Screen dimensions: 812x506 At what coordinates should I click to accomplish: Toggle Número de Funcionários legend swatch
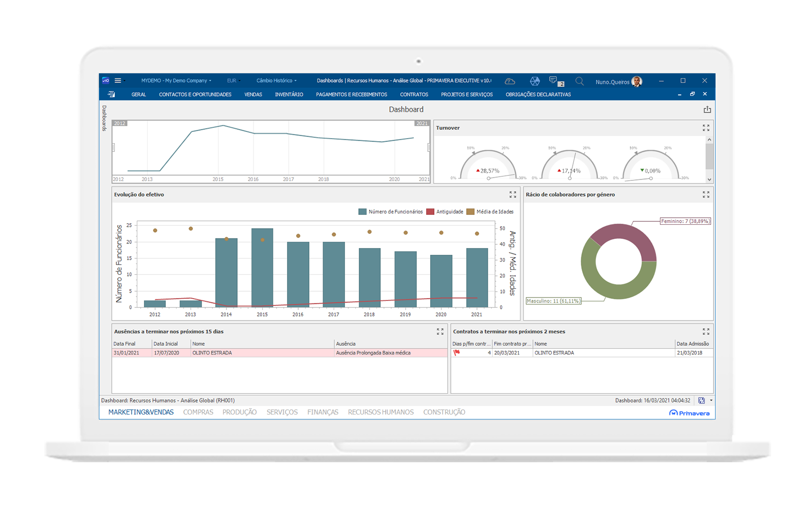[x=363, y=212]
